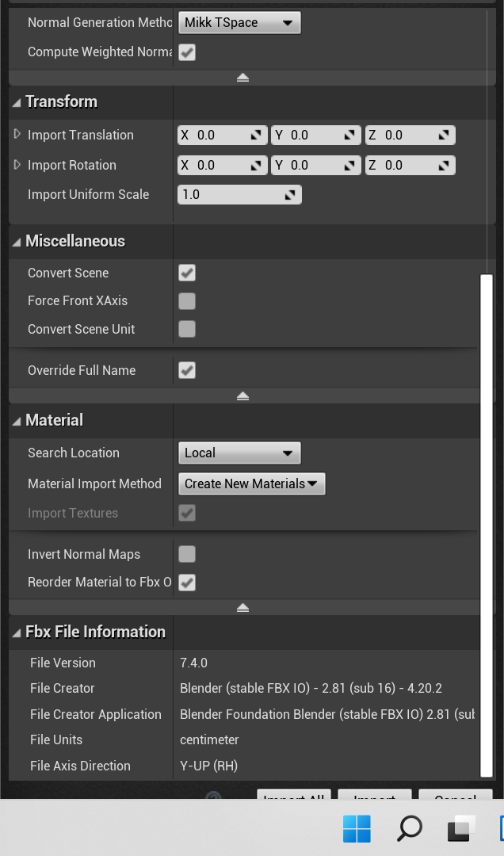Click the Cancel button

click(x=455, y=796)
